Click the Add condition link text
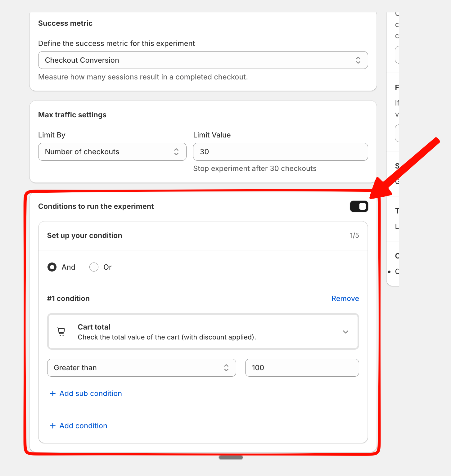Viewport: 451px width, 476px height. pyautogui.click(x=83, y=426)
